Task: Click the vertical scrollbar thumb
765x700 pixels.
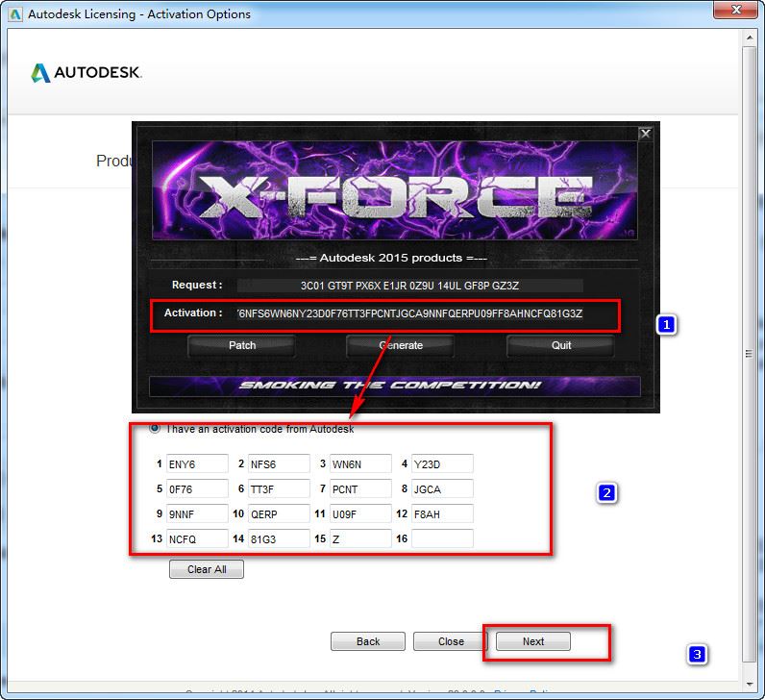Action: coord(750,354)
